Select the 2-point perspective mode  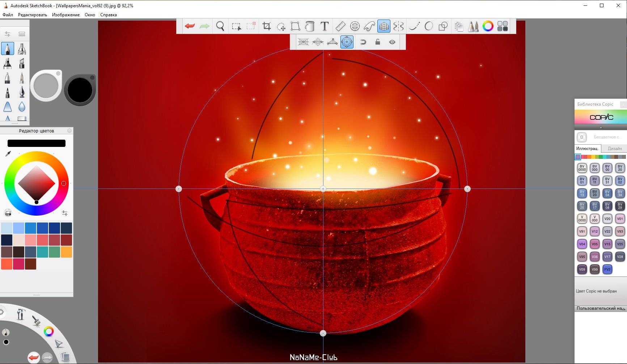(x=318, y=42)
